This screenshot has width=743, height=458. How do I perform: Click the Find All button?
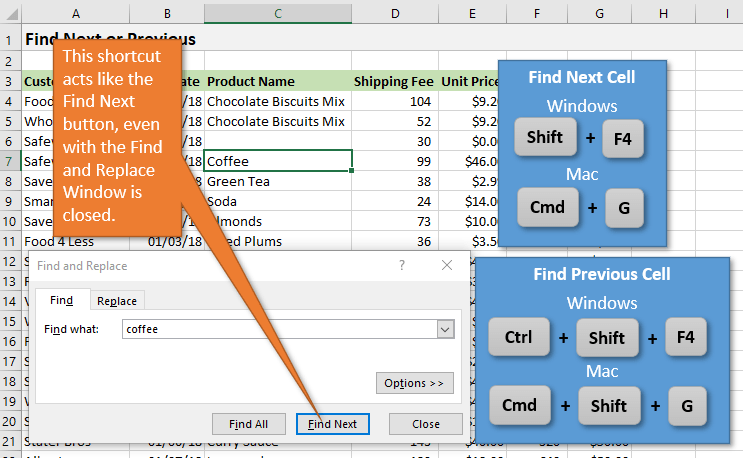(248, 424)
